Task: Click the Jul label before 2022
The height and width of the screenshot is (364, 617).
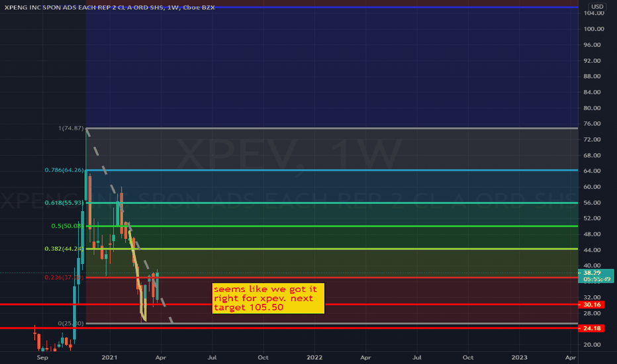Action: click(x=212, y=357)
